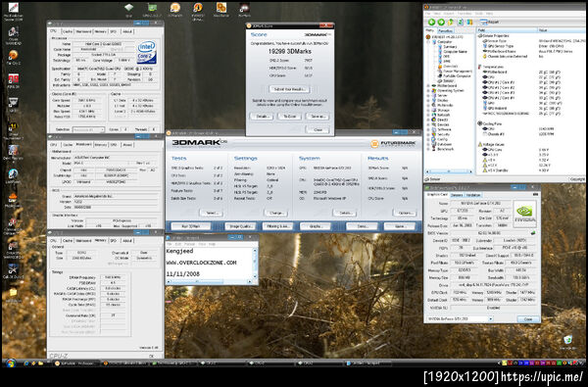Image resolution: width=588 pixels, height=387 pixels.
Task: Collapse the Computer node in Everest tree
Action: pyautogui.click(x=428, y=42)
